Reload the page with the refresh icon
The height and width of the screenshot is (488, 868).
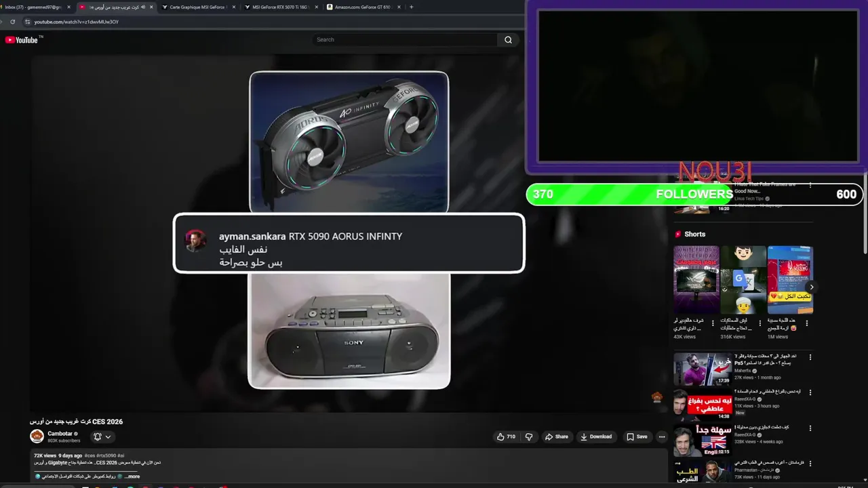click(12, 22)
